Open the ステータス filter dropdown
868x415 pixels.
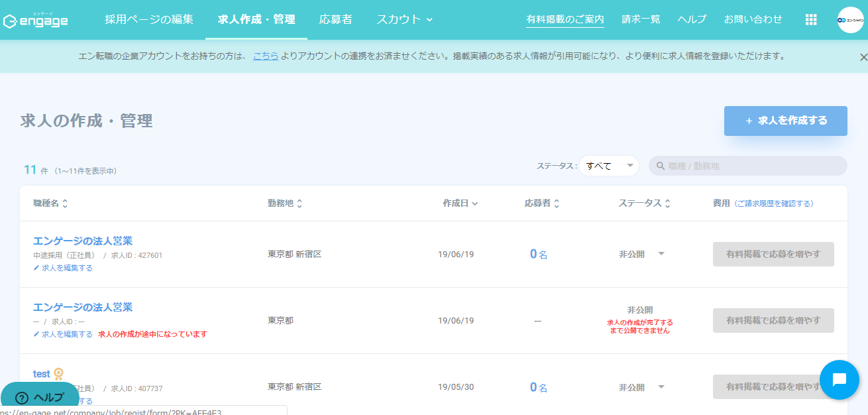[x=609, y=166]
